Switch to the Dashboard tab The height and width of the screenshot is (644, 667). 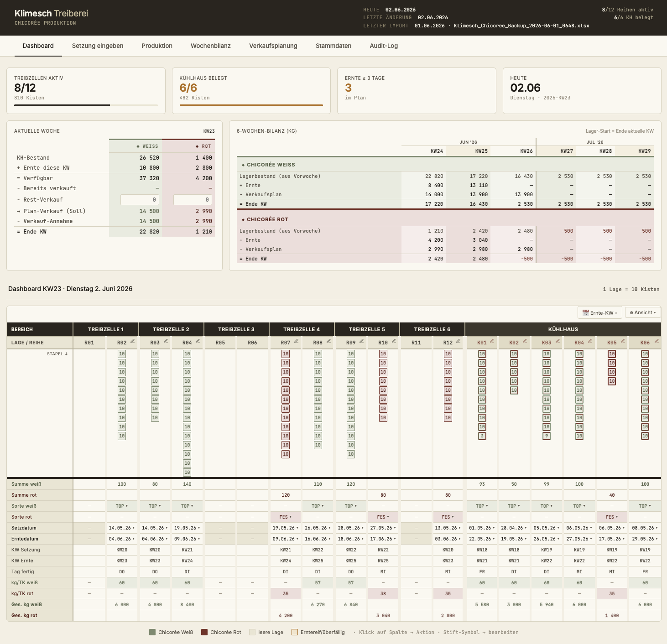point(38,46)
